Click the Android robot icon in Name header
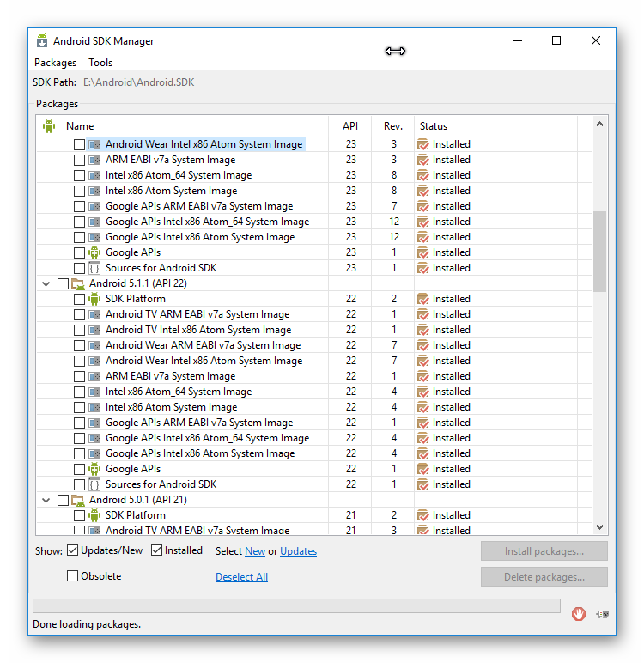The width and height of the screenshot is (644, 663). 49,126
